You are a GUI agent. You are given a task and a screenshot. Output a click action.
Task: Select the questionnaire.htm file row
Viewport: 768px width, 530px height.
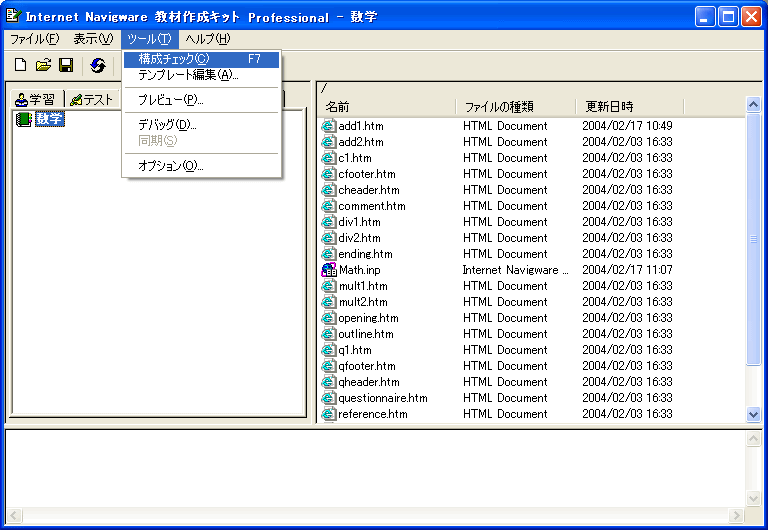coord(382,398)
